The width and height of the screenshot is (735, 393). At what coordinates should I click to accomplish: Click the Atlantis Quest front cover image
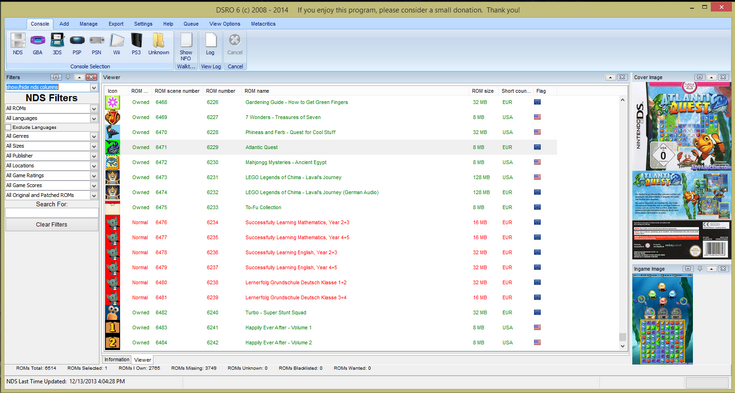[x=681, y=126]
